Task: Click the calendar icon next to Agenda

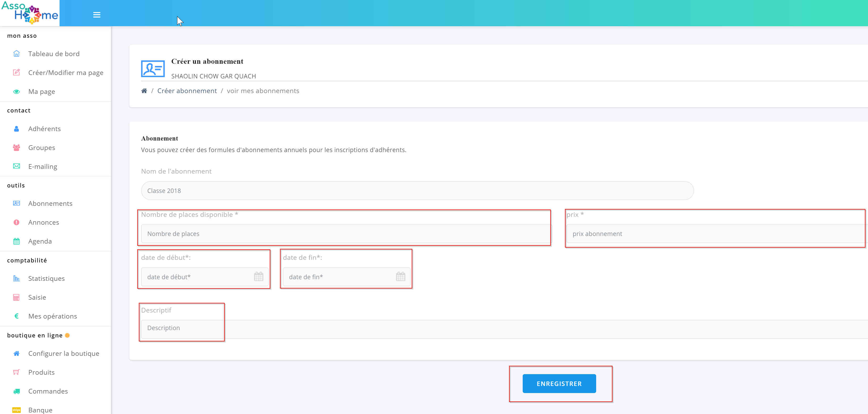Action: coord(16,241)
